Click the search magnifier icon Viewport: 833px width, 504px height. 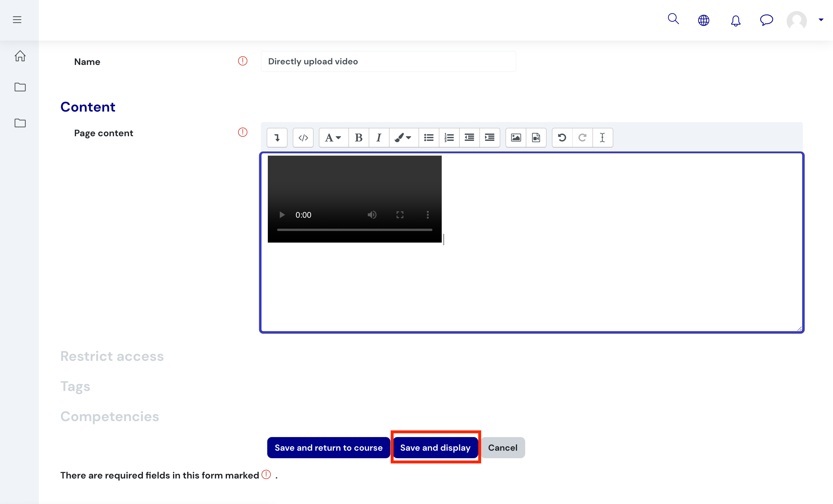pyautogui.click(x=673, y=19)
